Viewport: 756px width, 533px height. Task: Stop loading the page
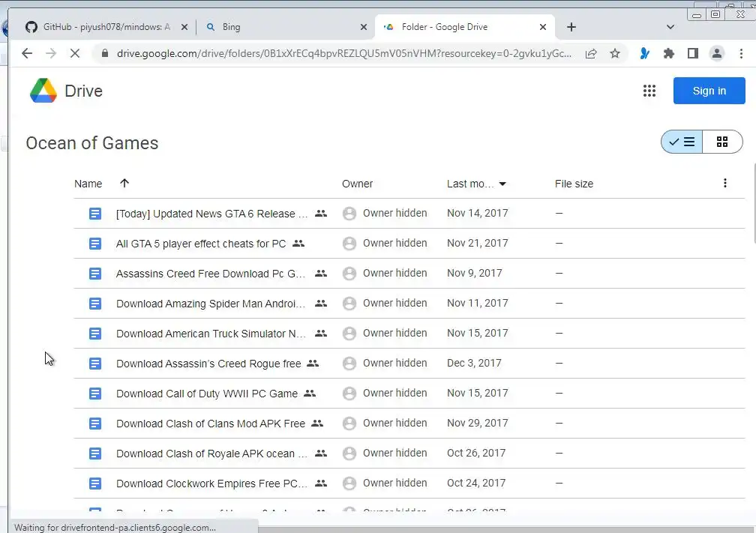point(75,53)
